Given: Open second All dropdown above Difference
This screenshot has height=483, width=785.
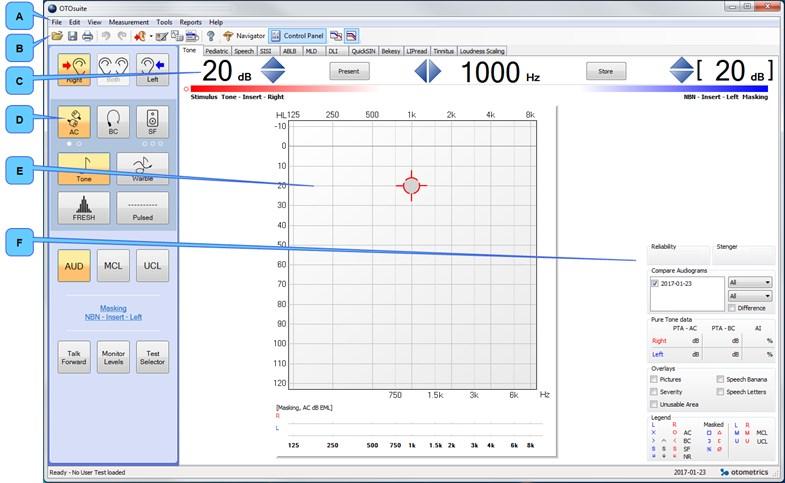Looking at the screenshot, I should 749,296.
